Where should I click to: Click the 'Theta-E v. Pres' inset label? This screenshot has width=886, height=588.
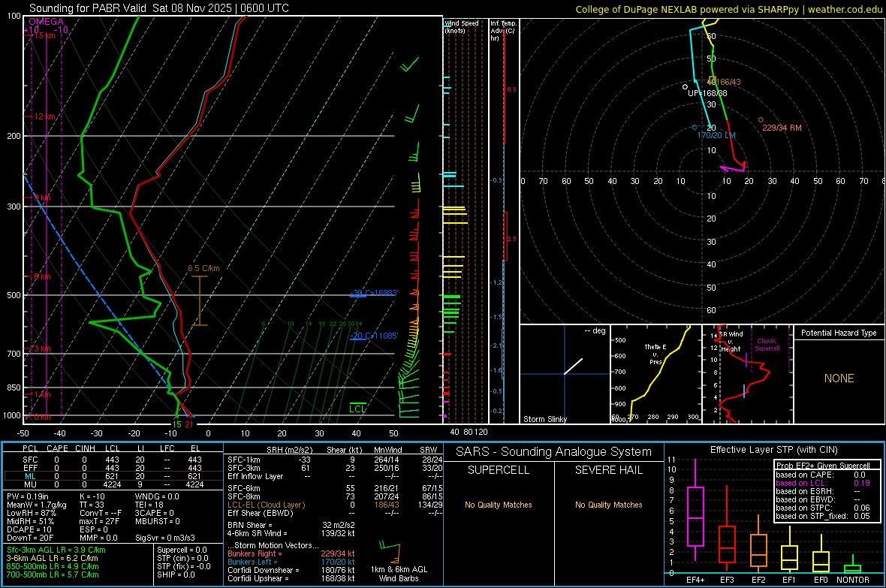tap(655, 354)
